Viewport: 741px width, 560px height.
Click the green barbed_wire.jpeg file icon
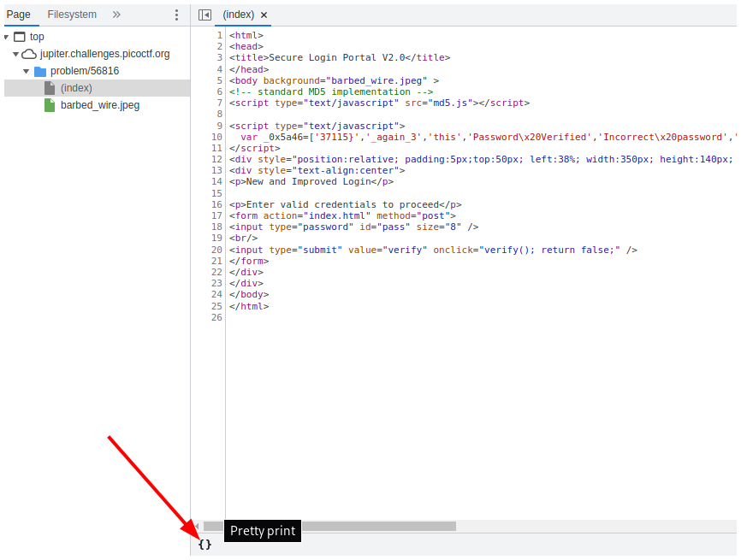point(50,105)
